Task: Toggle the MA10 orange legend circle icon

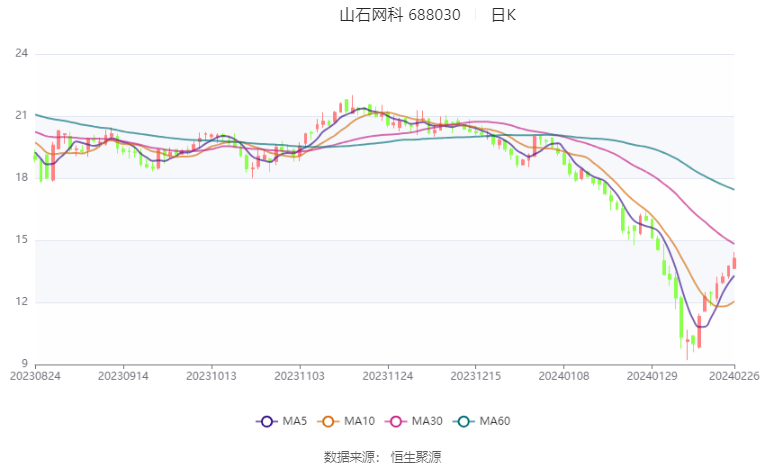Action: tap(328, 422)
